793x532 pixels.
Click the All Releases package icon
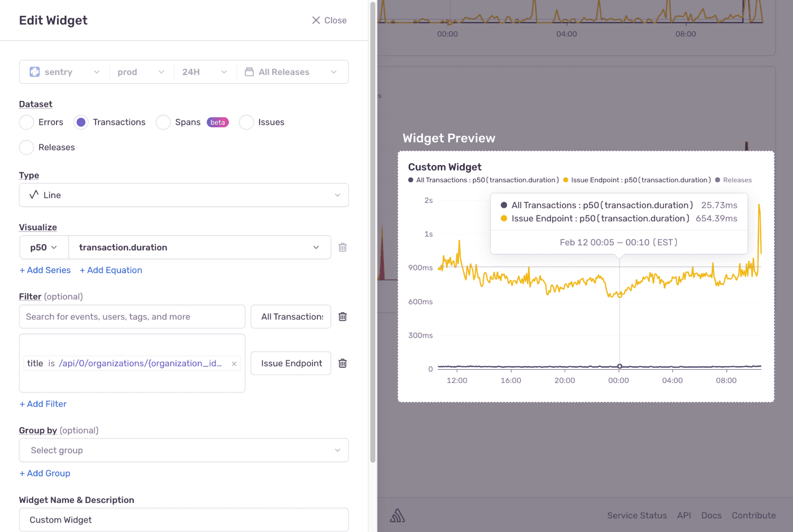point(249,72)
